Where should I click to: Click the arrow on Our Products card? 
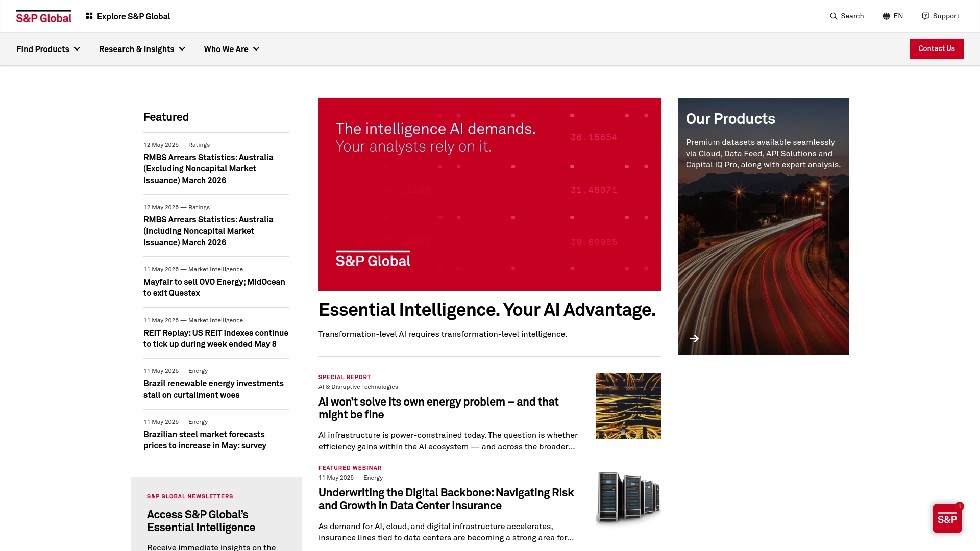[694, 339]
